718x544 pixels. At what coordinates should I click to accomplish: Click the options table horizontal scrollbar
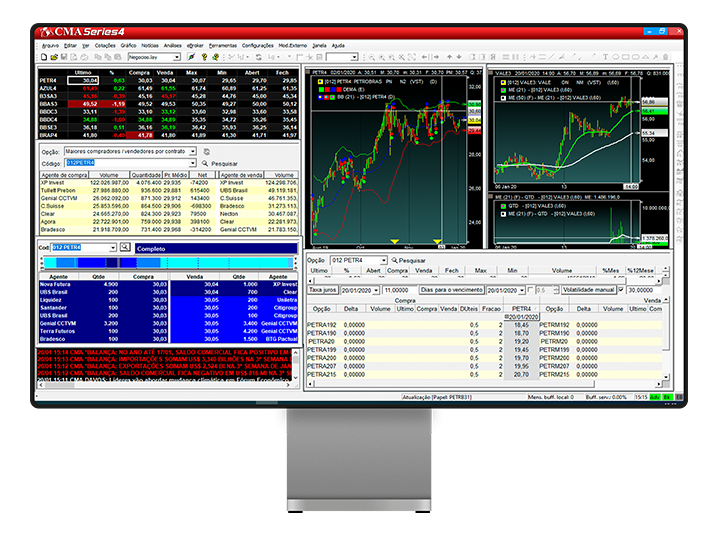485,384
